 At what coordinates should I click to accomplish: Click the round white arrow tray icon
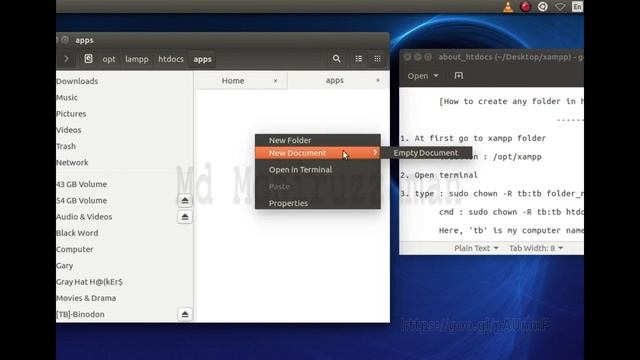542,7
